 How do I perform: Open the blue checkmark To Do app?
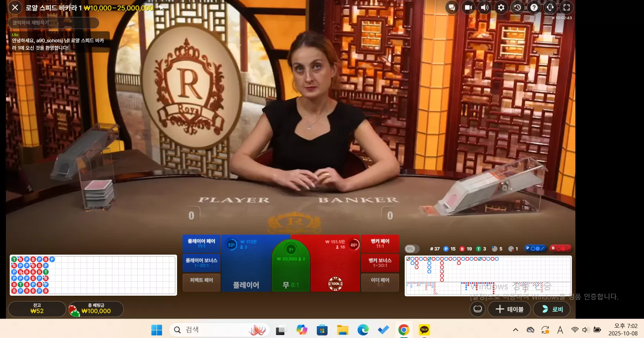tap(383, 329)
